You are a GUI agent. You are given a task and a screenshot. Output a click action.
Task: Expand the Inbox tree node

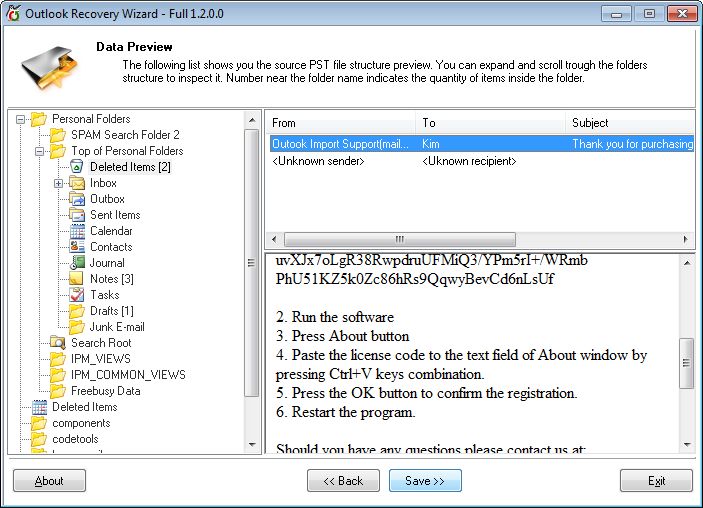click(58, 183)
